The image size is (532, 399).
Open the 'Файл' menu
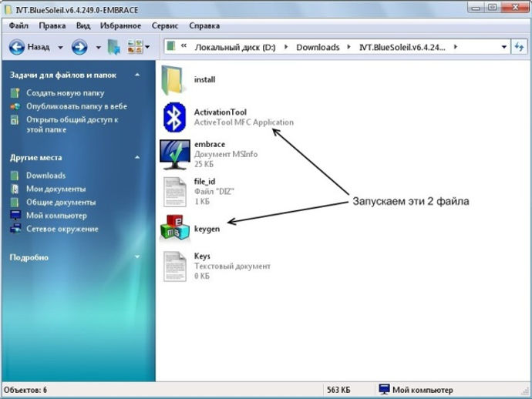click(19, 25)
